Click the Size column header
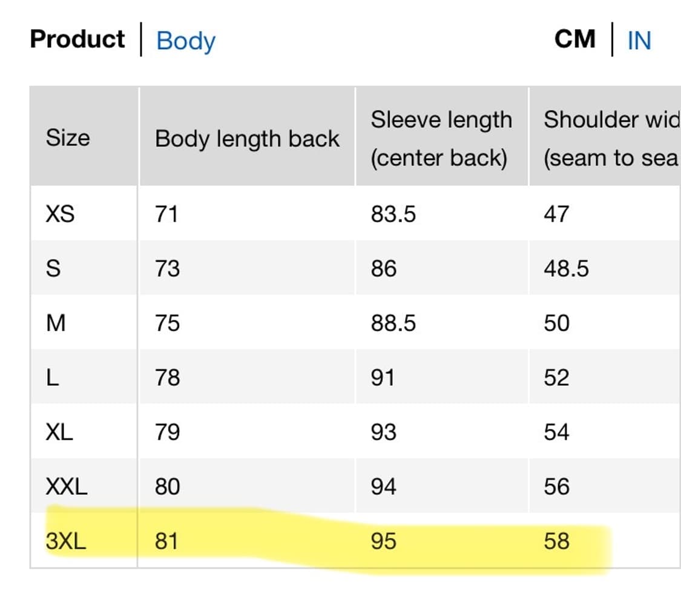The width and height of the screenshot is (681, 616). click(68, 137)
